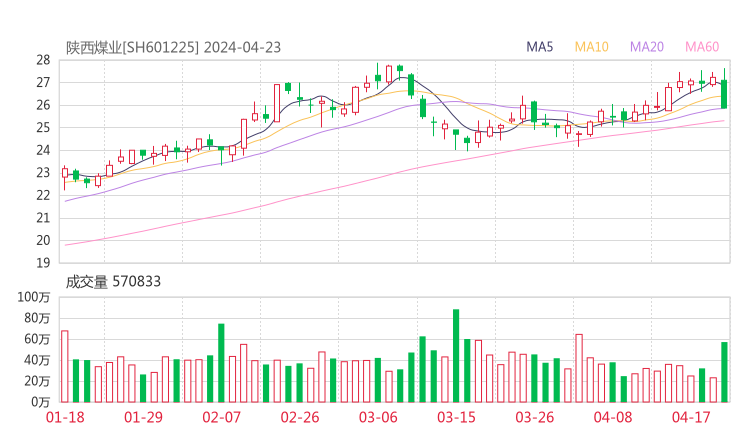Viewport: 740px width, 440px height.
Task: Click the first red volume bar at 01-18
Action: click(65, 366)
